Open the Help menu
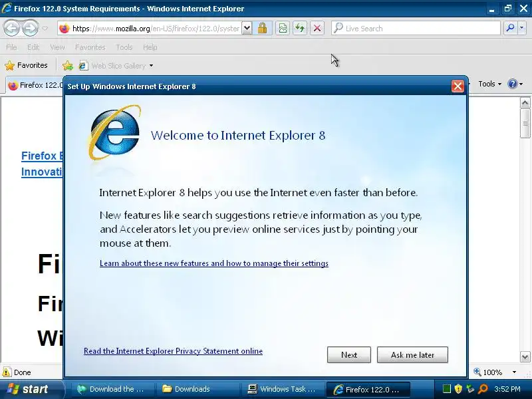This screenshot has width=532, height=399. click(150, 47)
